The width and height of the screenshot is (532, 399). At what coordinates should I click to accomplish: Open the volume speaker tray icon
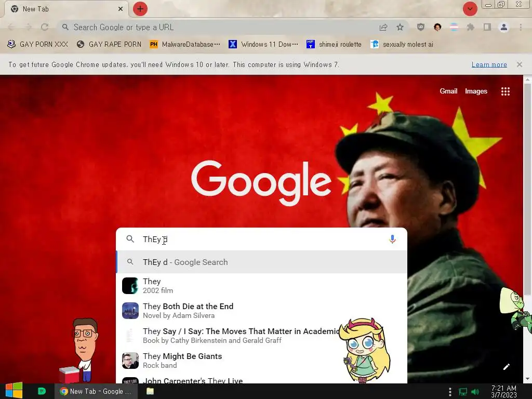click(475, 392)
